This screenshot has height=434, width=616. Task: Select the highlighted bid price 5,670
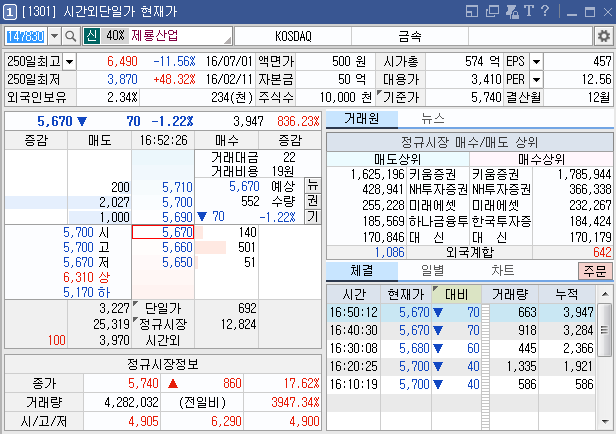tap(163, 232)
